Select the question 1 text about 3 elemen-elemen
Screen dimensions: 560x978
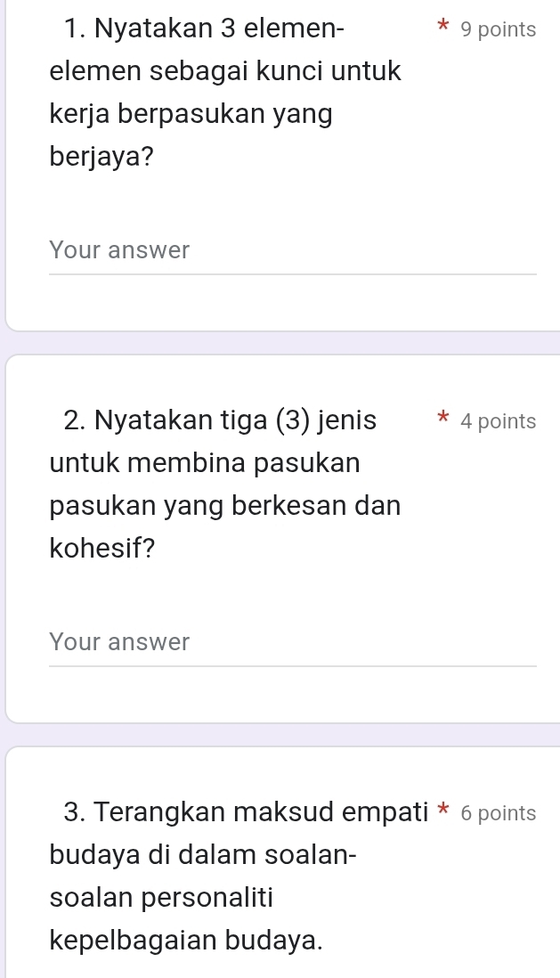point(223,94)
